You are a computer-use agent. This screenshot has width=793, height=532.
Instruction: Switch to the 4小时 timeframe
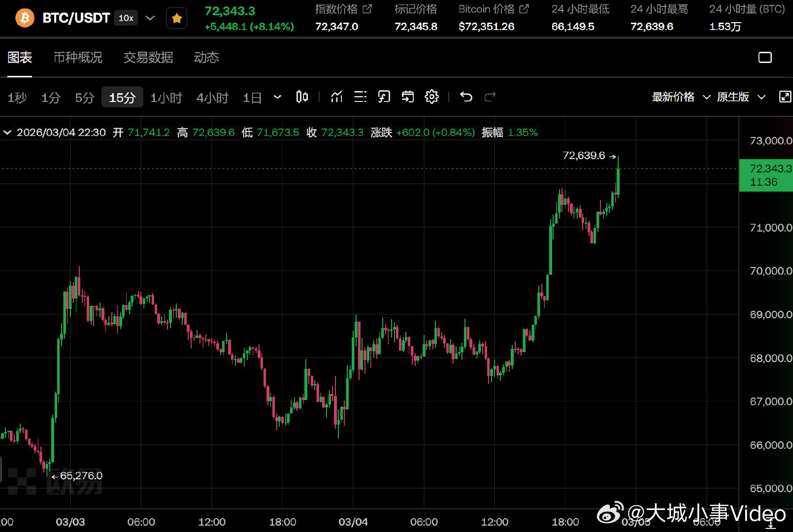click(x=212, y=98)
